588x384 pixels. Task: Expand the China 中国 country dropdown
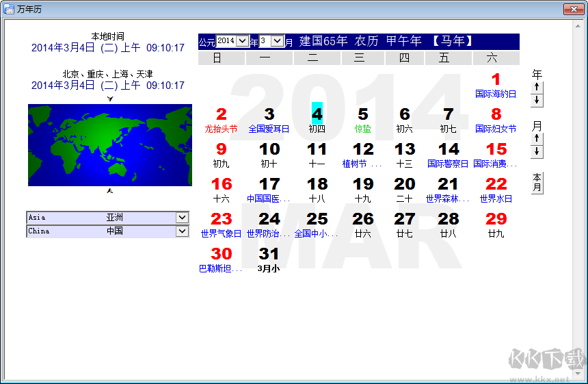tap(183, 231)
